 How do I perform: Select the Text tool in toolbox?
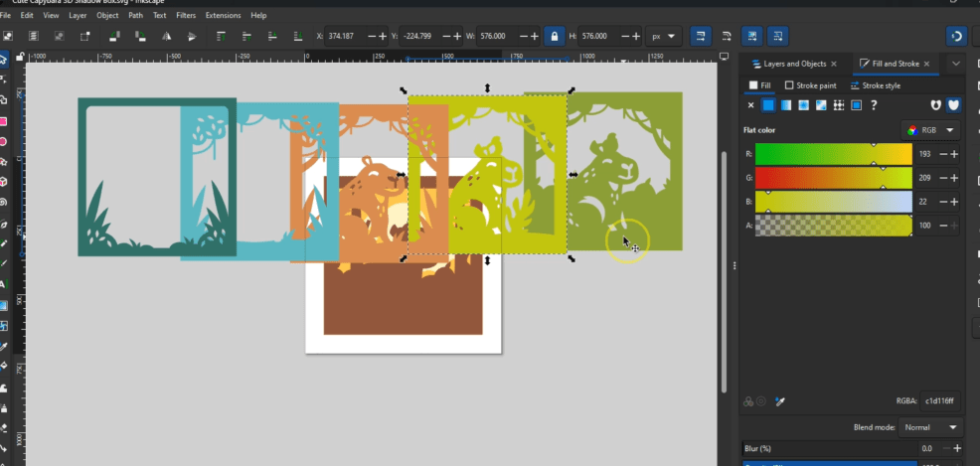coord(4,283)
